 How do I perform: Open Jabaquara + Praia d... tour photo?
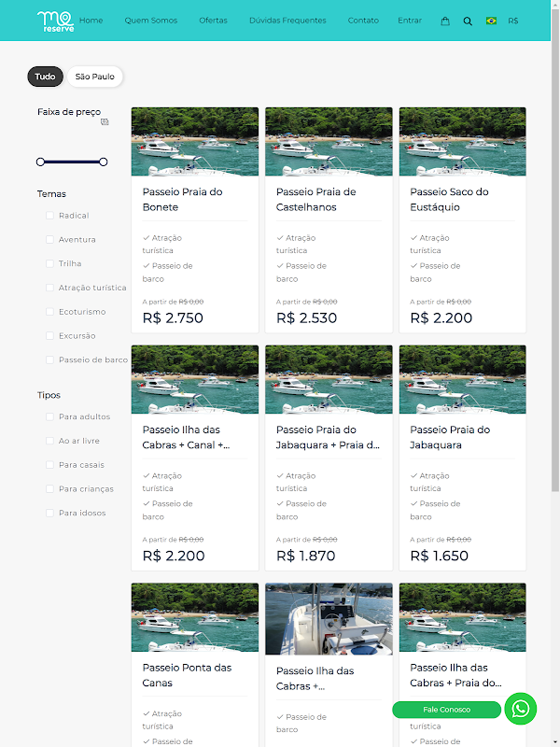click(329, 379)
